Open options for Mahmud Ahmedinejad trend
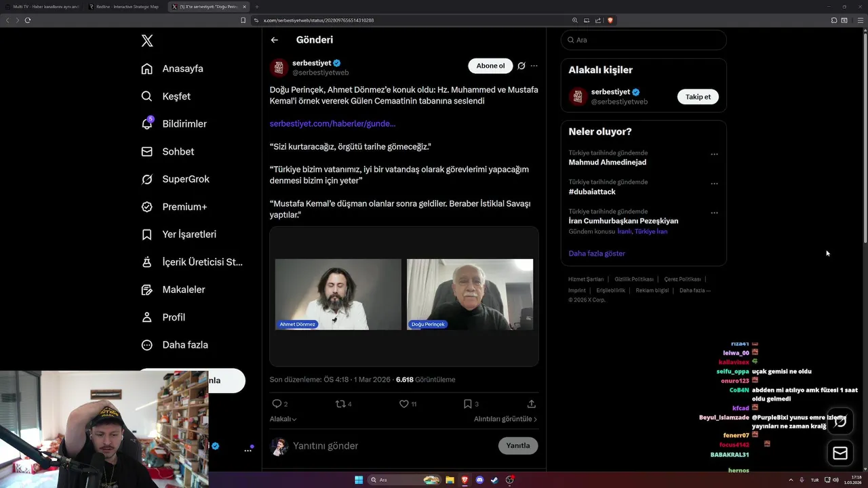868x488 pixels. pos(714,155)
